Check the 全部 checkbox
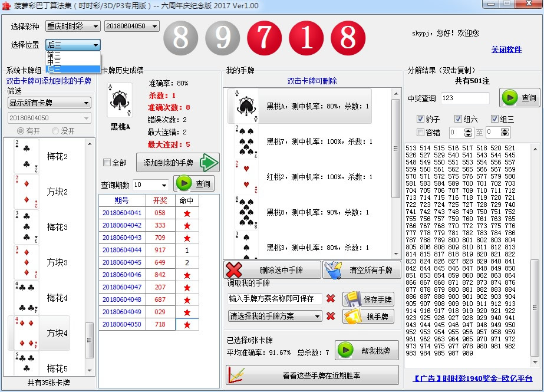Viewport: 544px width, 392px height. [x=107, y=163]
